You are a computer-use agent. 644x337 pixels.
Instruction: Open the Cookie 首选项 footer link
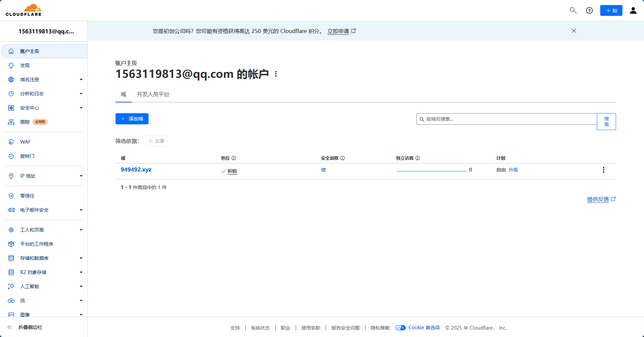[424, 328]
